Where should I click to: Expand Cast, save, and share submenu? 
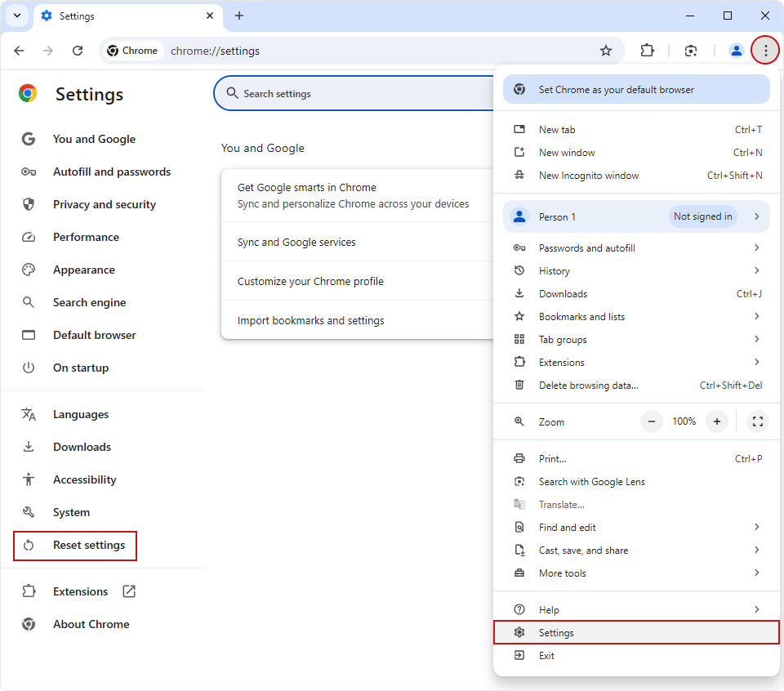(636, 551)
